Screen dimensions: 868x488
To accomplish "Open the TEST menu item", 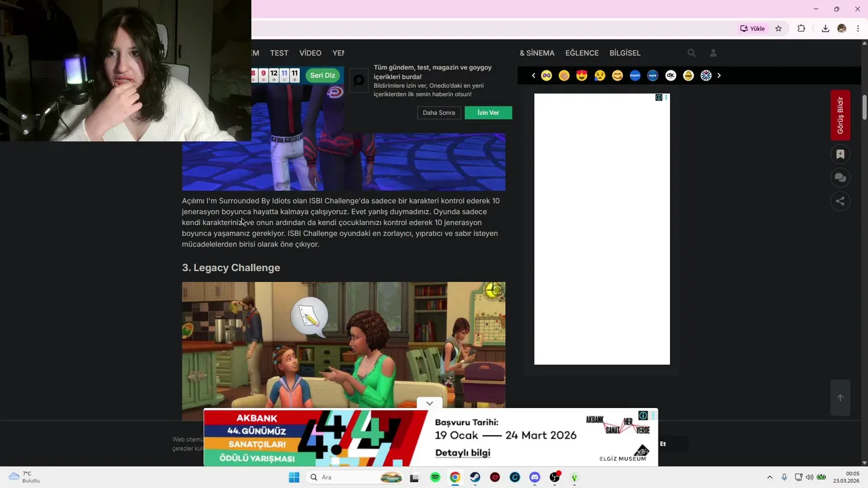I will 279,53.
